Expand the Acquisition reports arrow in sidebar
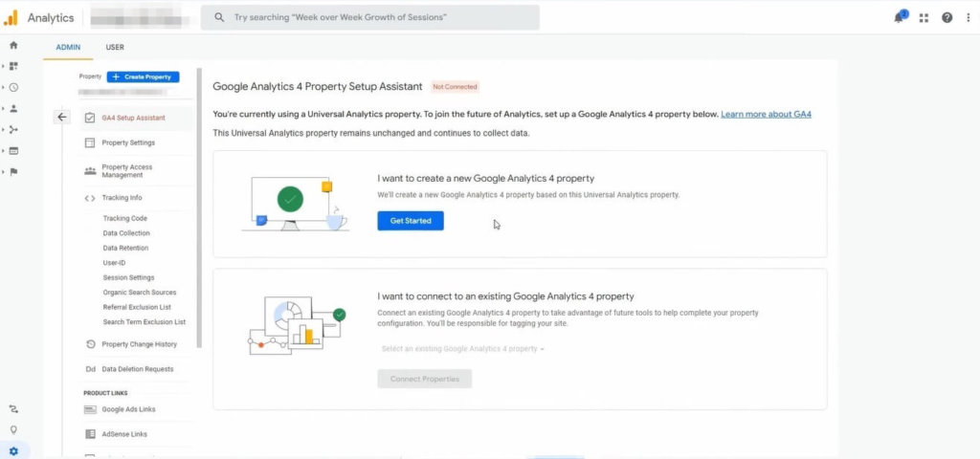980x459 pixels. (4, 129)
